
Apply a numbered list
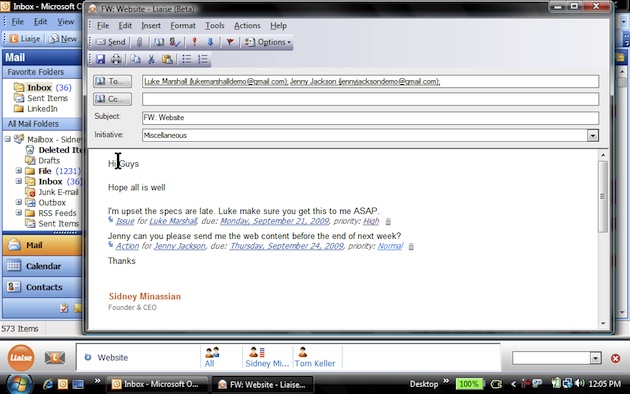point(203,59)
